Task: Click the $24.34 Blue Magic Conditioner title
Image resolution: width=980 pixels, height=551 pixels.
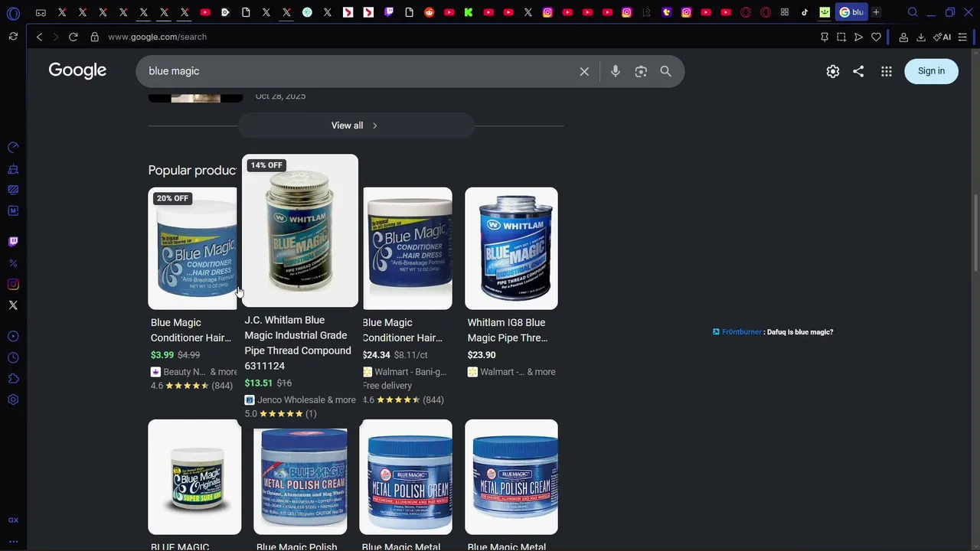Action: coord(403,330)
